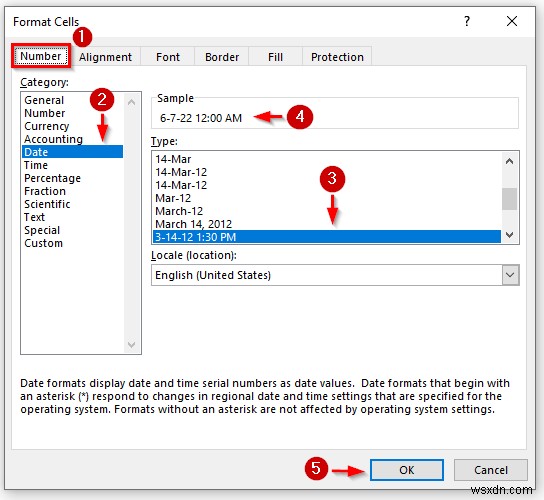Close the Format Cells dialog
The width and height of the screenshot is (544, 500).
[x=512, y=21]
